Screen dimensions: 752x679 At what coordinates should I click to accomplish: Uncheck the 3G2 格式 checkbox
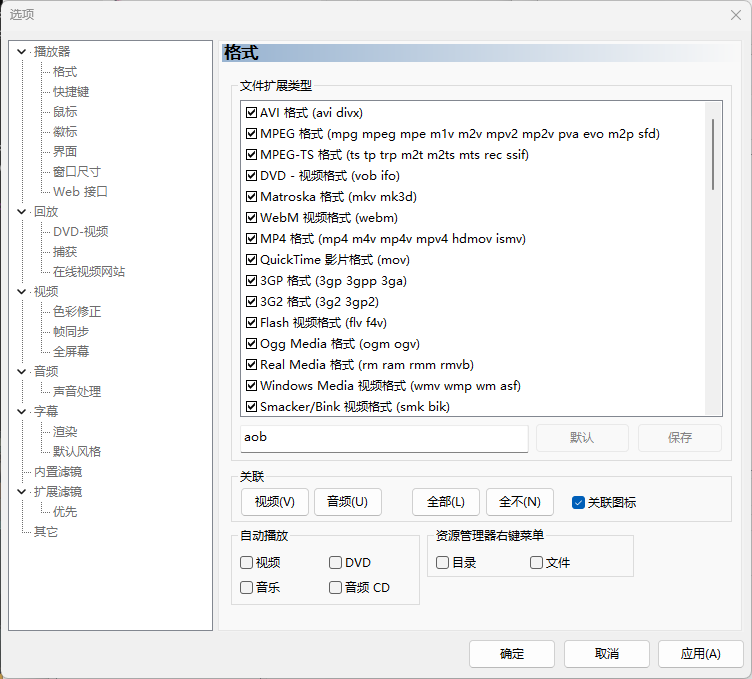pos(251,302)
